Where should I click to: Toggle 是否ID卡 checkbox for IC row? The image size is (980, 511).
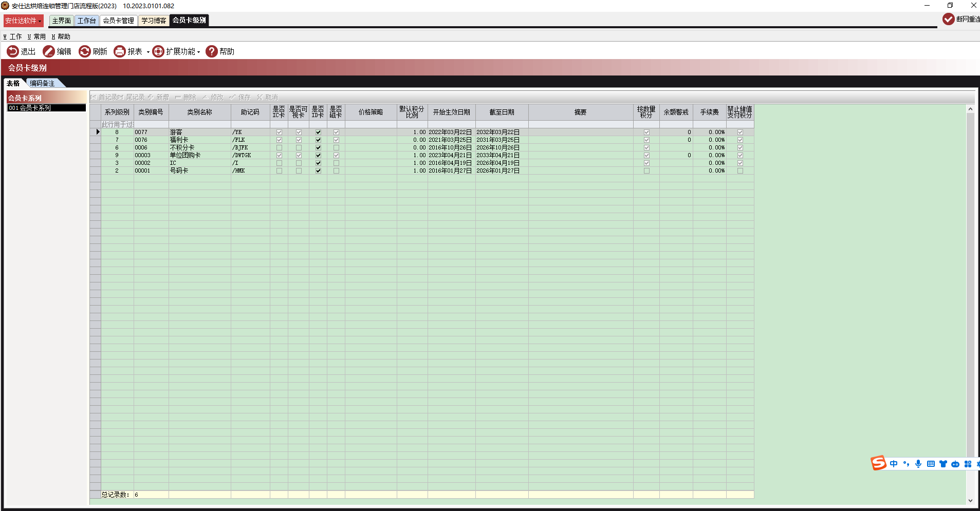coord(318,163)
